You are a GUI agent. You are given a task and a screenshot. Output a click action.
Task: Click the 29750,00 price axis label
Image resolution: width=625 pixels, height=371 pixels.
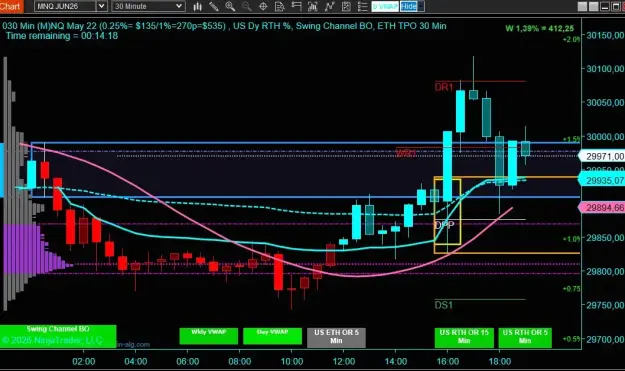click(605, 305)
